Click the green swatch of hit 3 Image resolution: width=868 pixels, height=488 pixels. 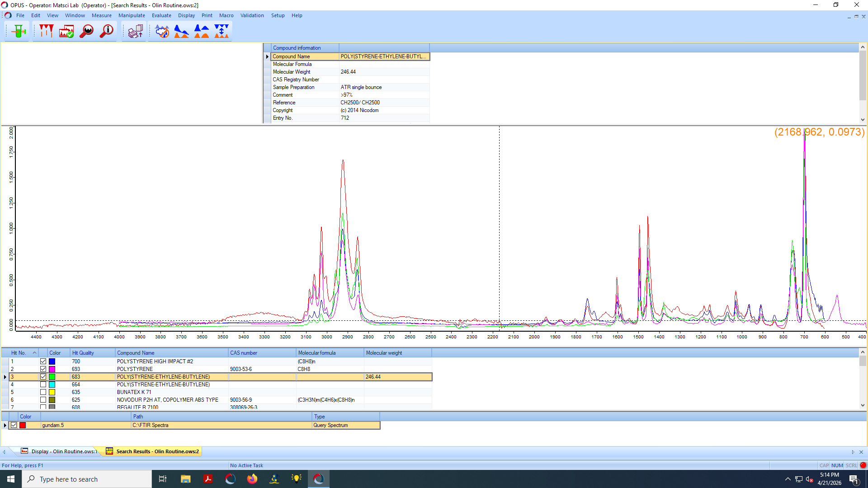coord(52,377)
